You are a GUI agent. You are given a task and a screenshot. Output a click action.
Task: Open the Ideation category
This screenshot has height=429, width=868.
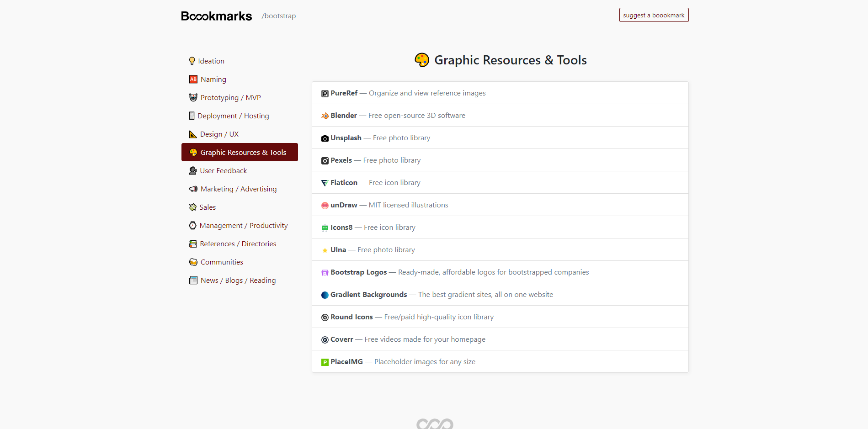coord(240,61)
